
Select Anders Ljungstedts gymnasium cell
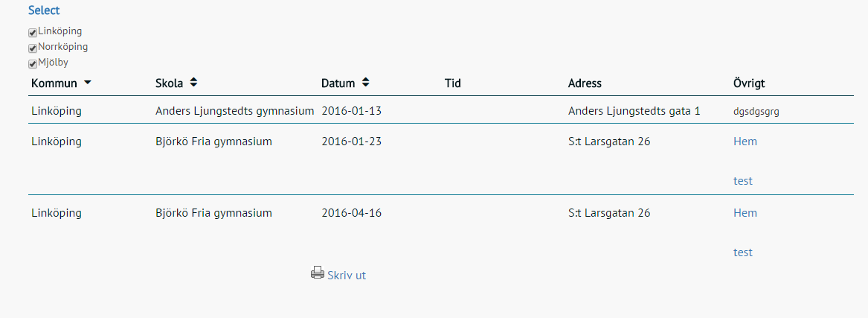pos(235,111)
